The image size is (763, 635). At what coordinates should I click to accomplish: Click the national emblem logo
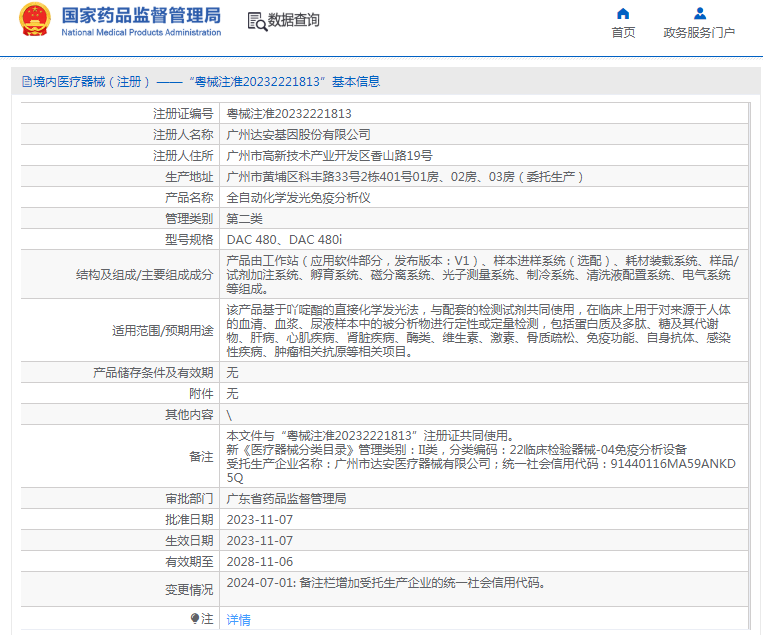click(33, 20)
